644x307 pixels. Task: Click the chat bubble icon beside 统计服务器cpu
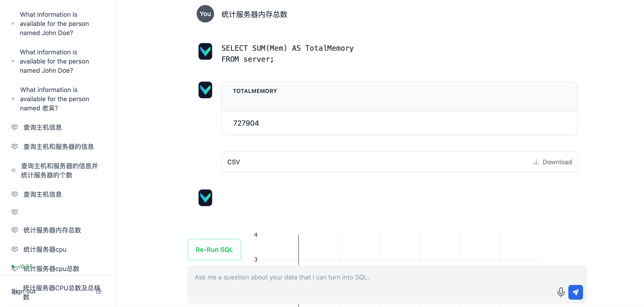(15, 249)
